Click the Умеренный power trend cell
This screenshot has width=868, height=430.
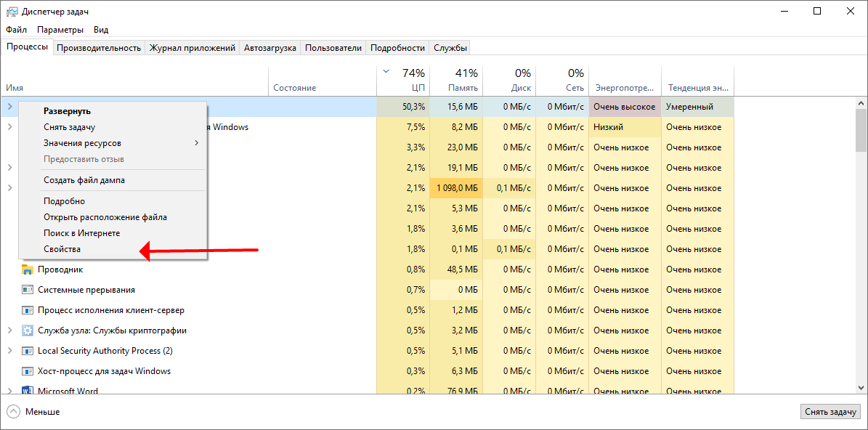(x=697, y=106)
